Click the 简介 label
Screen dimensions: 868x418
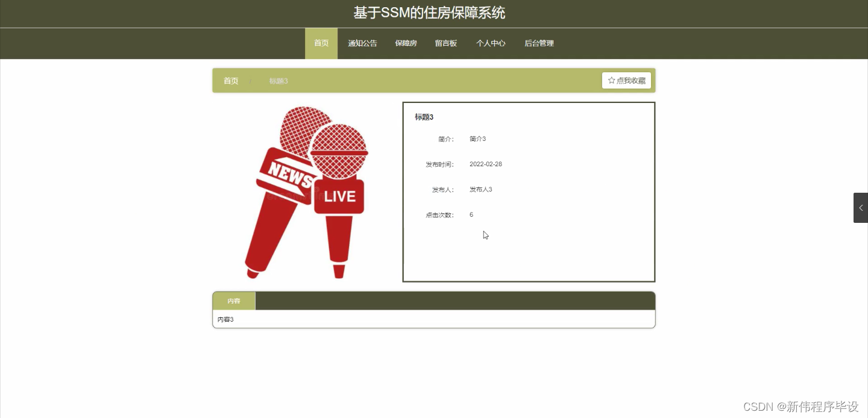(445, 139)
